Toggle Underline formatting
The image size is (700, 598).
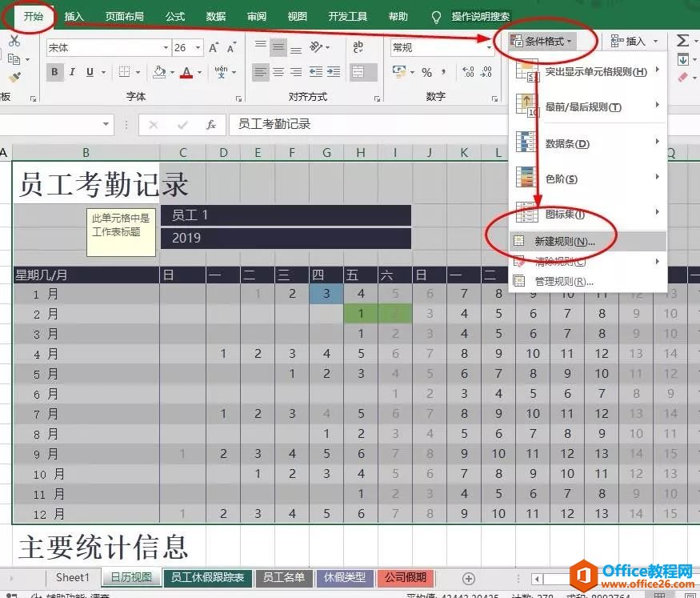pyautogui.click(x=90, y=72)
